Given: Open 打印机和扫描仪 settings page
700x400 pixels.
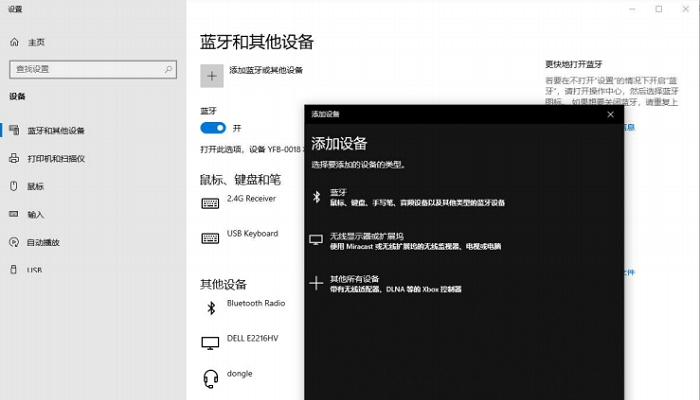Looking at the screenshot, I should 55,158.
